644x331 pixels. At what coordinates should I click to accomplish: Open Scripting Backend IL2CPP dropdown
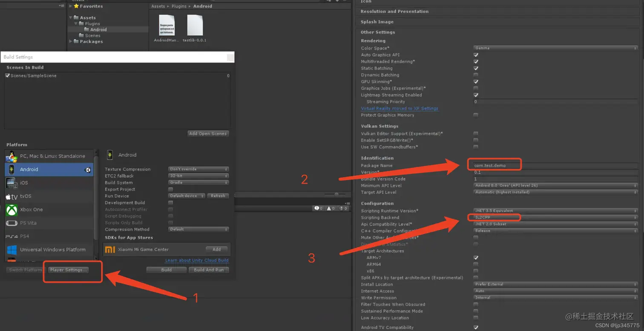[x=555, y=218]
